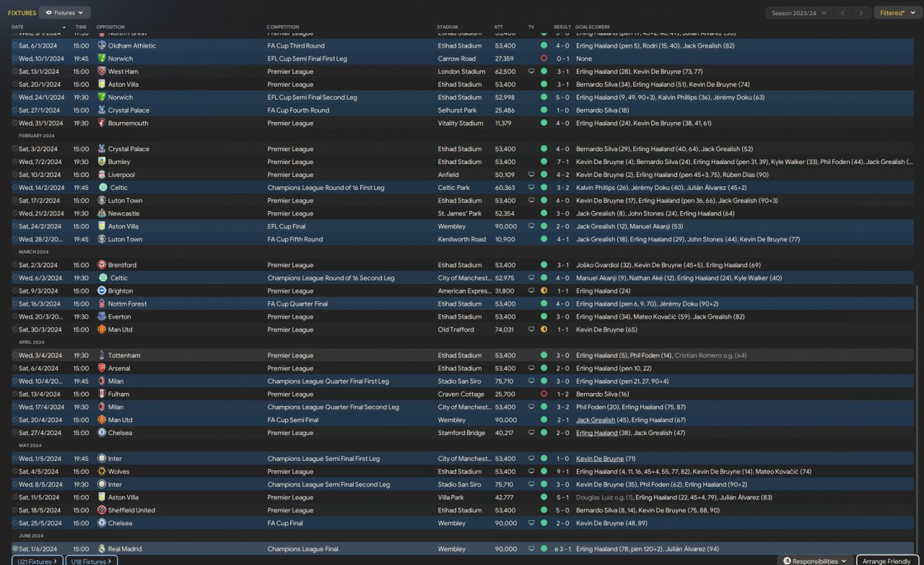Click the EFL Cup Final competition text
Viewport: 924px width, 565px height.
[x=286, y=226]
